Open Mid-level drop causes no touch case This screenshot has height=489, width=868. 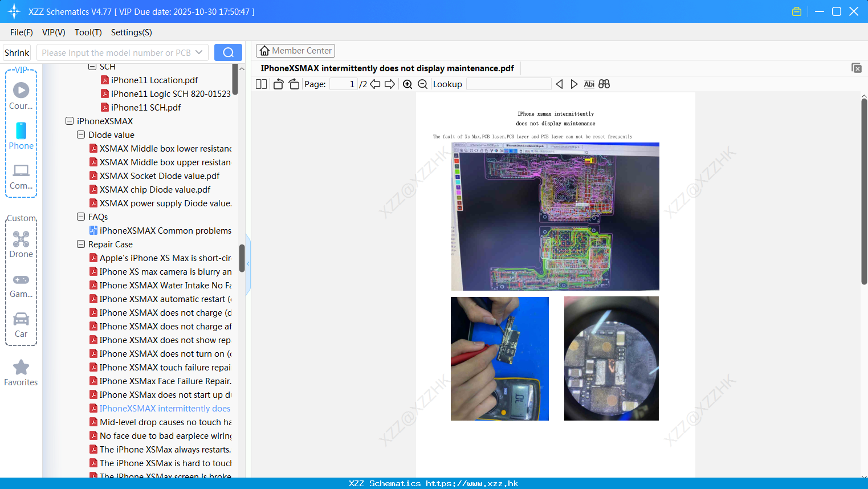[x=160, y=422]
